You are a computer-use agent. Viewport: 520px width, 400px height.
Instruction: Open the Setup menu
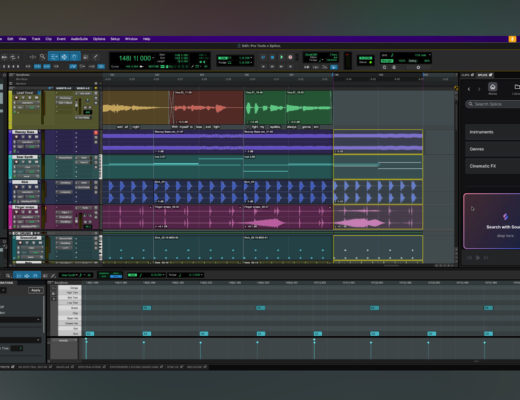[115, 39]
